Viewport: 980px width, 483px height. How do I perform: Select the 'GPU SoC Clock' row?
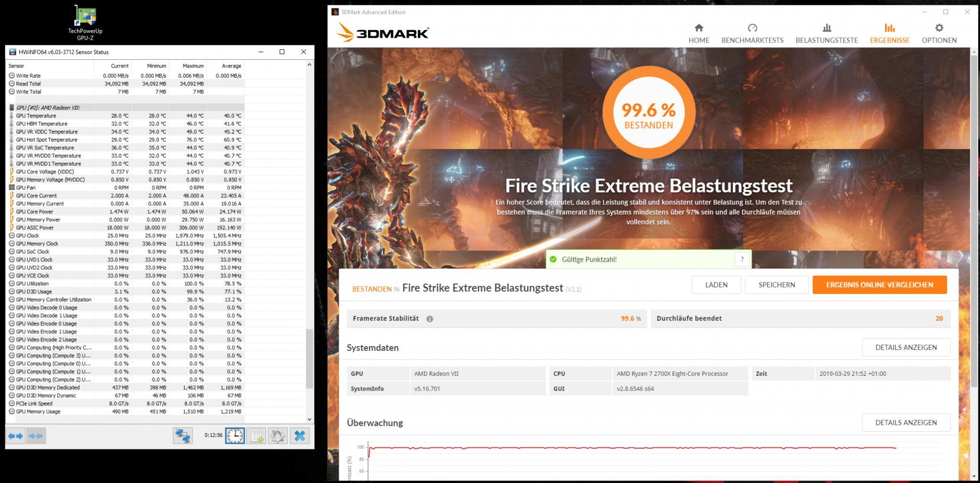[126, 251]
